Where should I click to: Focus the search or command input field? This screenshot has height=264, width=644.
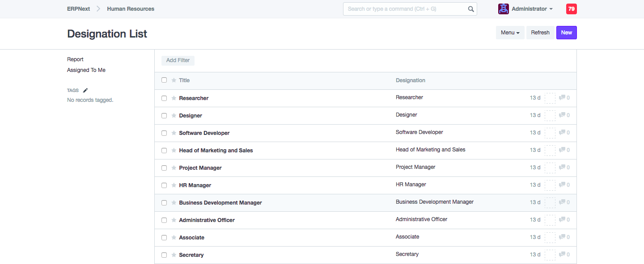(405, 9)
